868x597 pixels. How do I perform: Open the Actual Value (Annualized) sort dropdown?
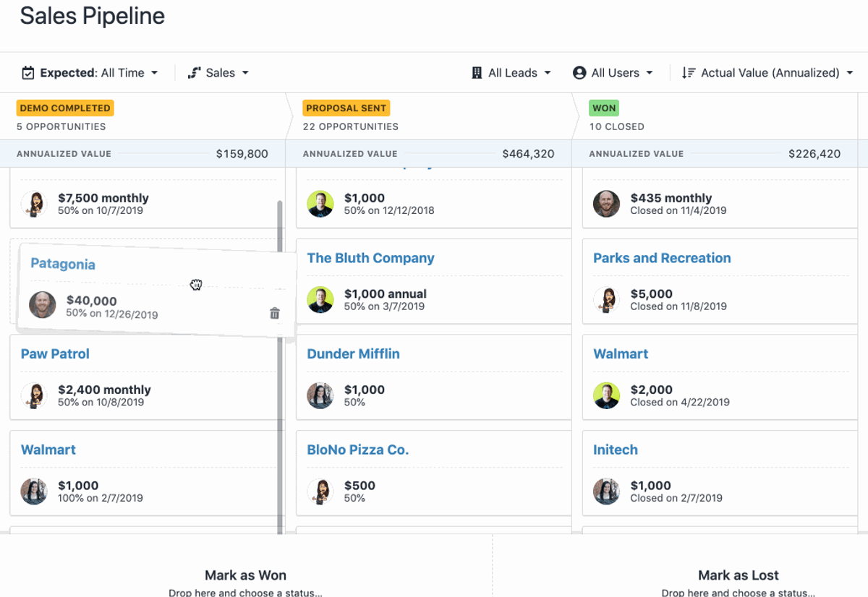tap(767, 73)
